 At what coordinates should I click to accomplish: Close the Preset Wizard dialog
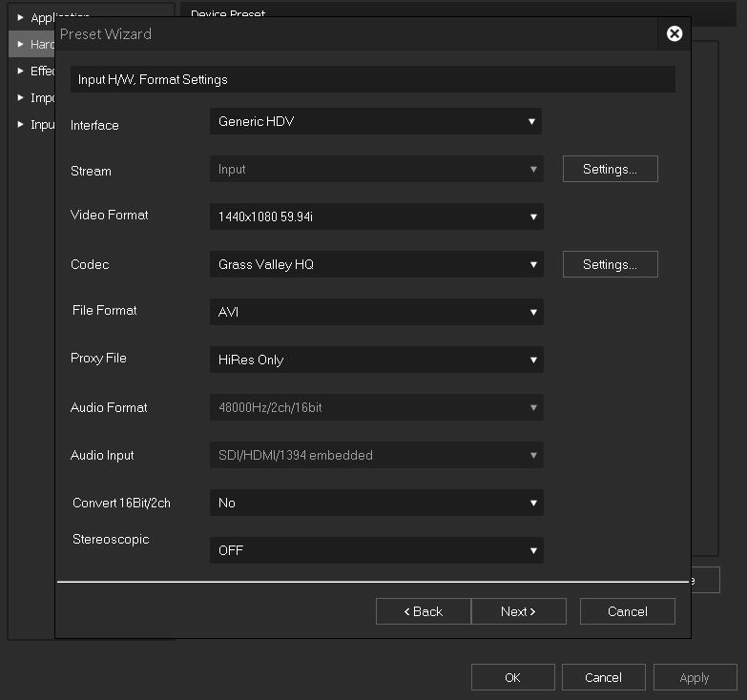point(674,33)
